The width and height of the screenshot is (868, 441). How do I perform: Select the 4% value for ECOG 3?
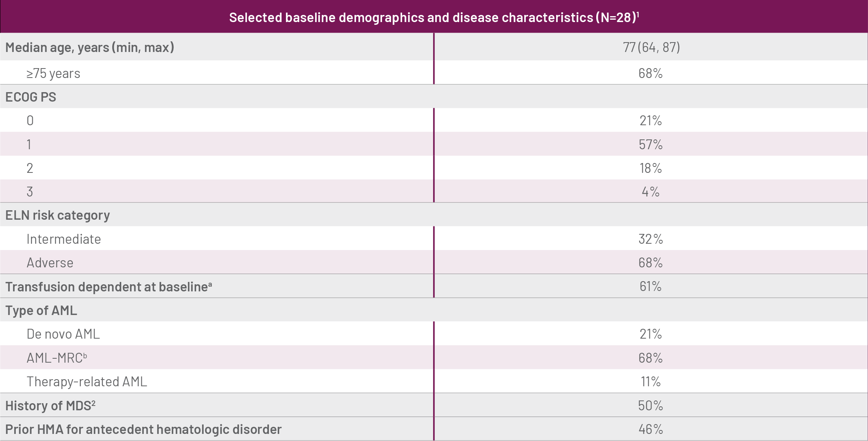point(651,192)
